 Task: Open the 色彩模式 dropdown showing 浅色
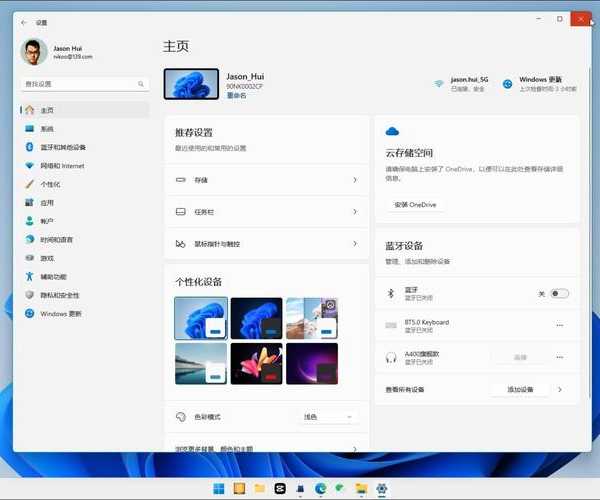(x=328, y=416)
